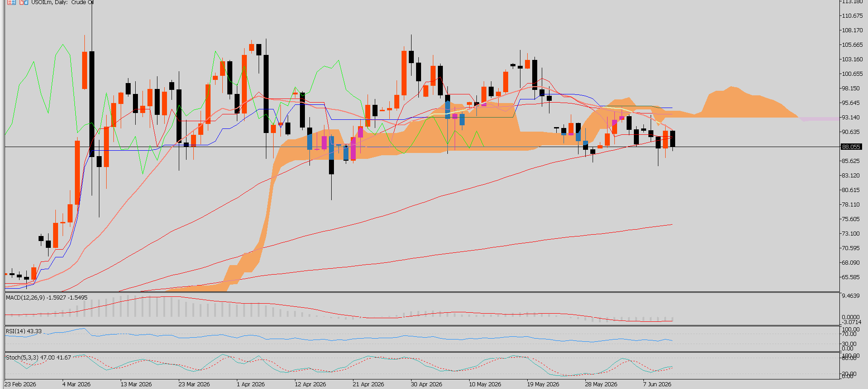Click the 12 Apr 2026 date label
Viewport: 868px width, 389px height.
pyautogui.click(x=310, y=384)
